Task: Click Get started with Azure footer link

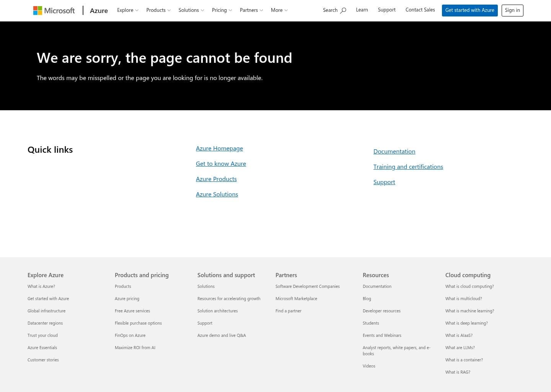Action: click(x=48, y=299)
